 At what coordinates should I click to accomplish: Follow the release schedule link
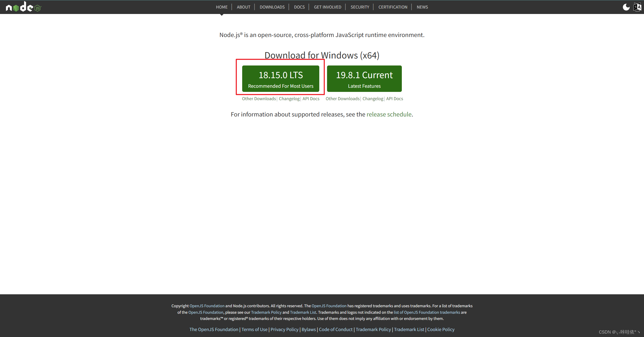[x=389, y=114]
